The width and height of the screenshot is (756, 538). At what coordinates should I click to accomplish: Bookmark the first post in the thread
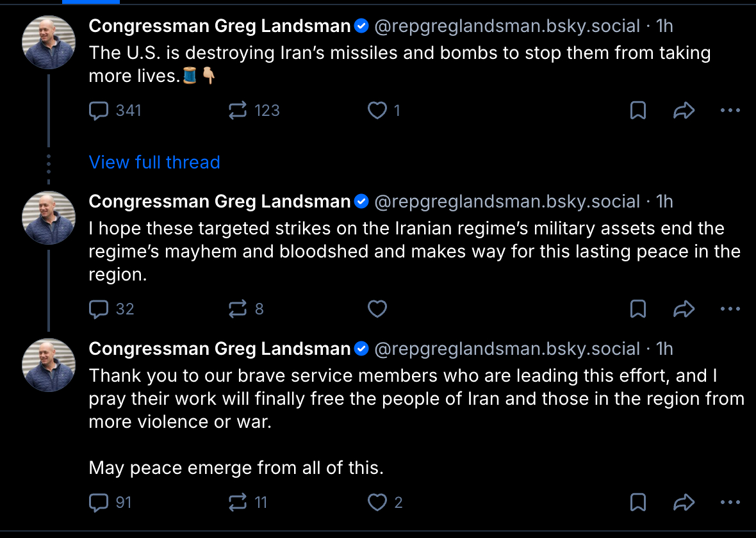(638, 111)
